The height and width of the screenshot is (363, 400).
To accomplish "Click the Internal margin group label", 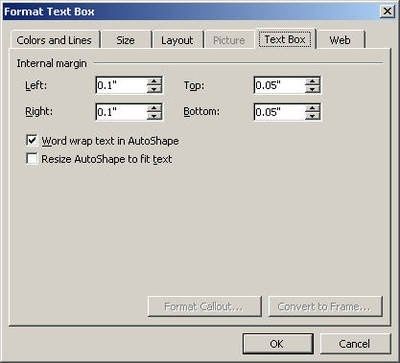I will [52, 63].
